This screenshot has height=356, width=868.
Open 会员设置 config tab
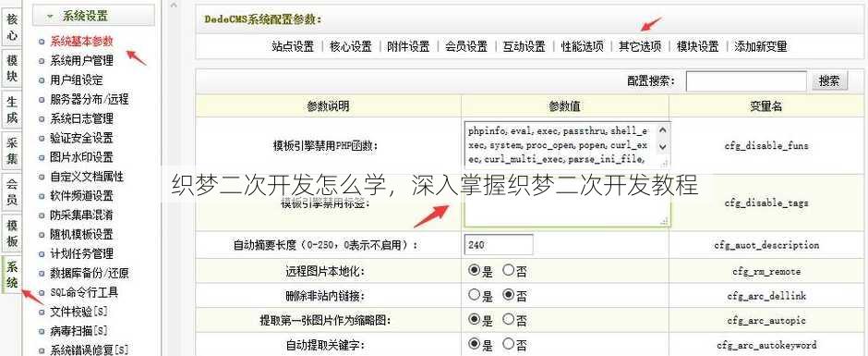coord(466,46)
